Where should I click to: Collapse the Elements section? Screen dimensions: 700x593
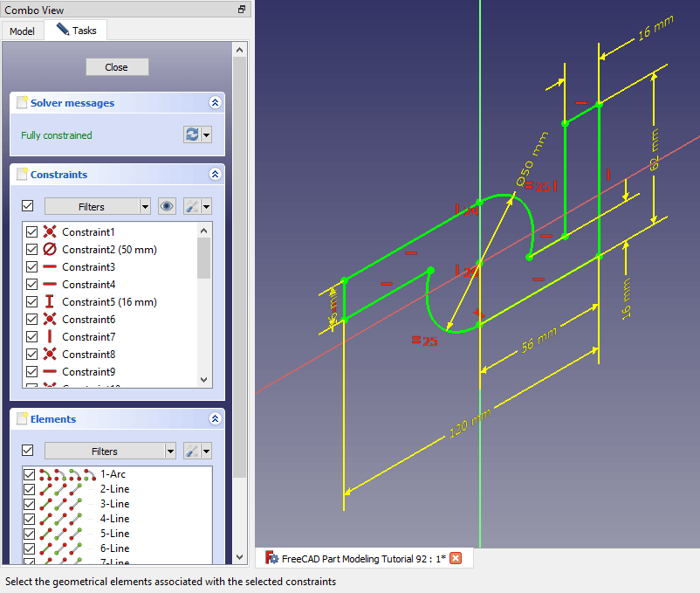[x=216, y=419]
